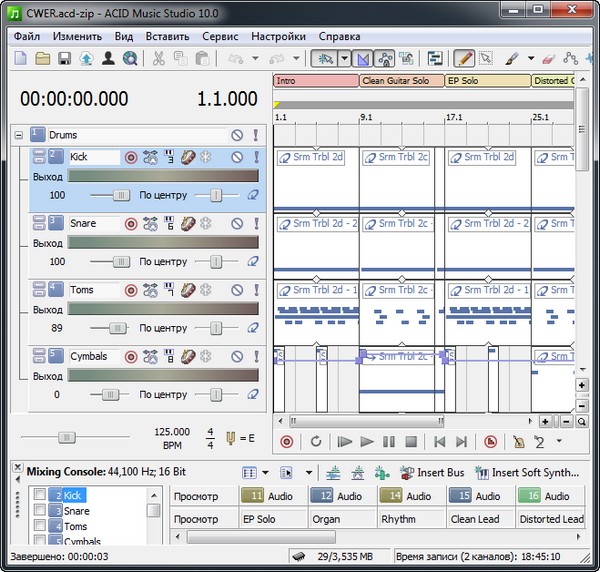Select the Draw pencil tool

464,59
